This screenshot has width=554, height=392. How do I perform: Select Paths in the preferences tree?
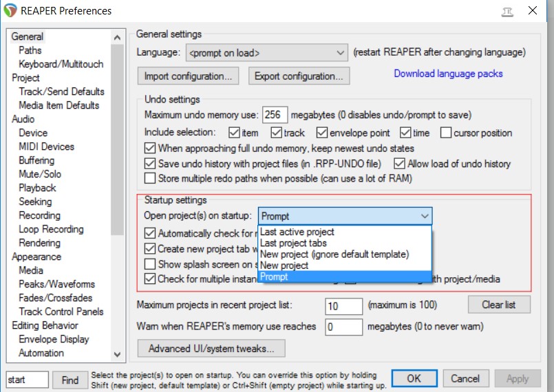point(30,50)
